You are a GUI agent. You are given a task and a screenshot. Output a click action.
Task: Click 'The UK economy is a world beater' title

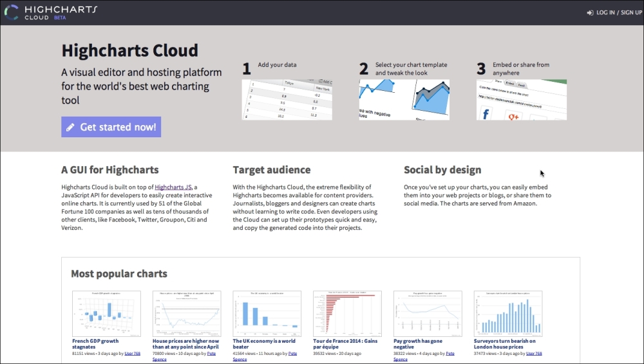tap(264, 344)
